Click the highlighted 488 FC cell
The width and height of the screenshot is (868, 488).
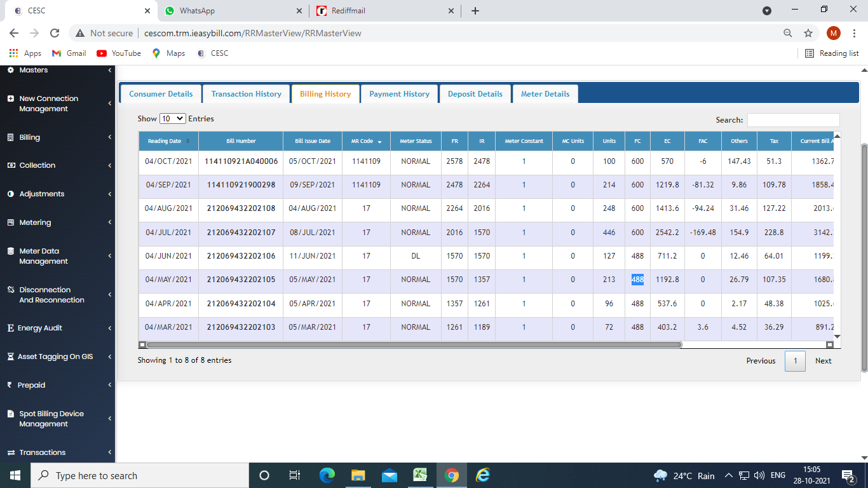(x=637, y=280)
